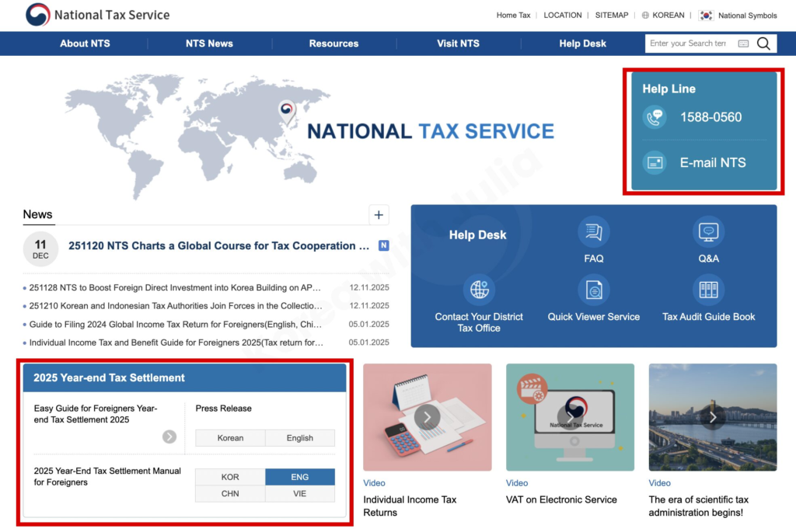Image resolution: width=796 pixels, height=532 pixels.
Task: Open the Resources menu
Action: (333, 43)
